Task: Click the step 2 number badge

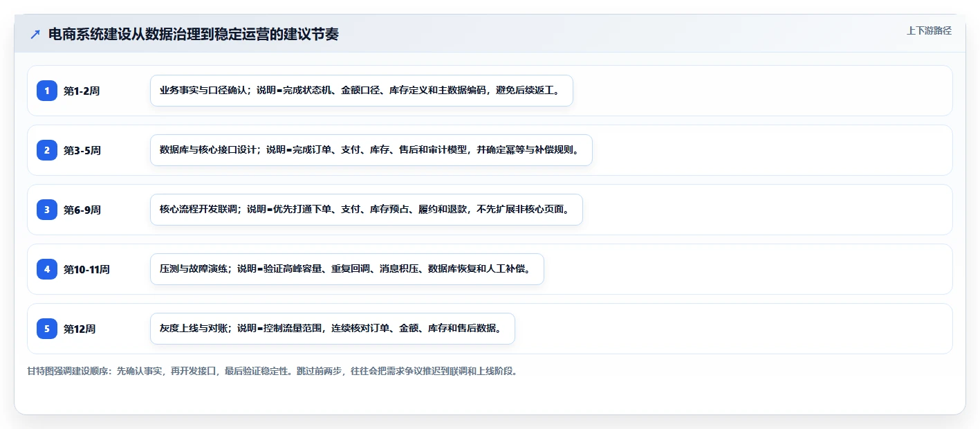Action: (x=47, y=150)
